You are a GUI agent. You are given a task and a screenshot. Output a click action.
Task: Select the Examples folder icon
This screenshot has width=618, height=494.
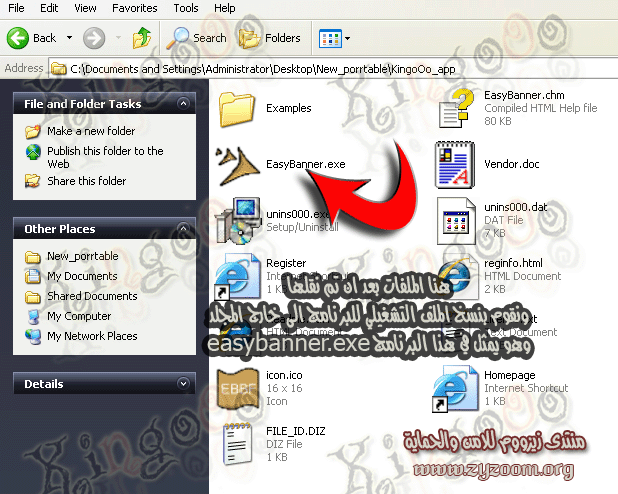pyautogui.click(x=237, y=109)
